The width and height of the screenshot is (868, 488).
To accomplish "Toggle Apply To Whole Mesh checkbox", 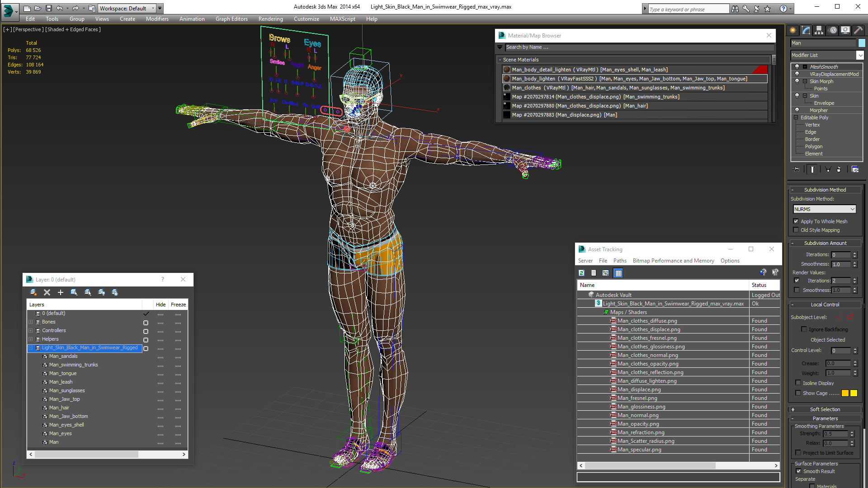I will pos(796,221).
